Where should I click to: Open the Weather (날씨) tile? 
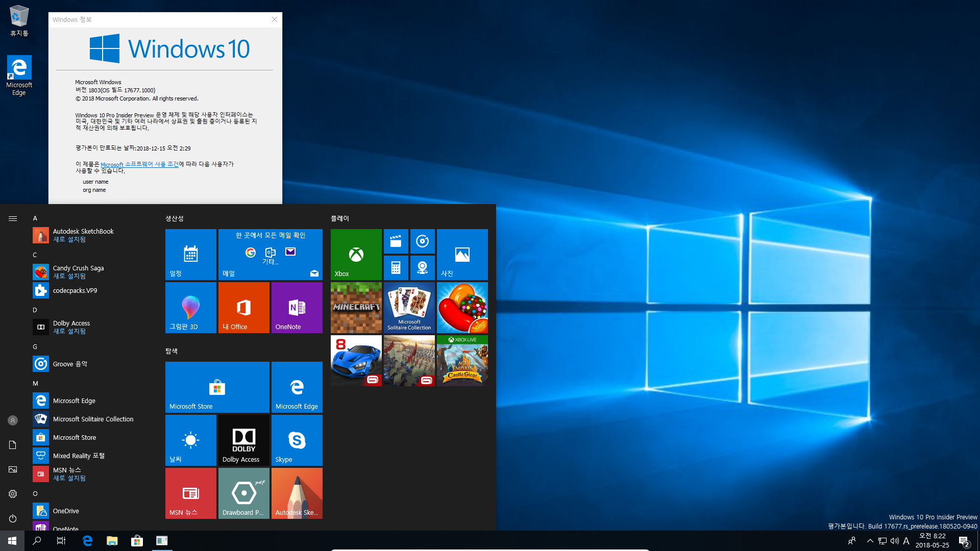coord(191,440)
